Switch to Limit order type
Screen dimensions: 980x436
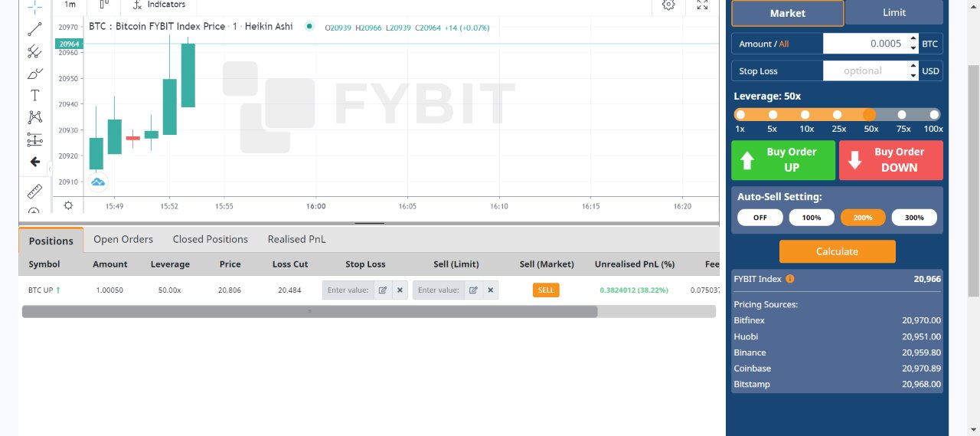(894, 12)
